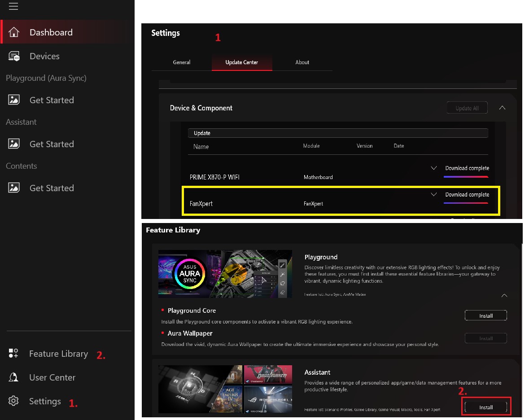The image size is (529, 420).
Task: Click the Name column header
Action: pos(201,147)
